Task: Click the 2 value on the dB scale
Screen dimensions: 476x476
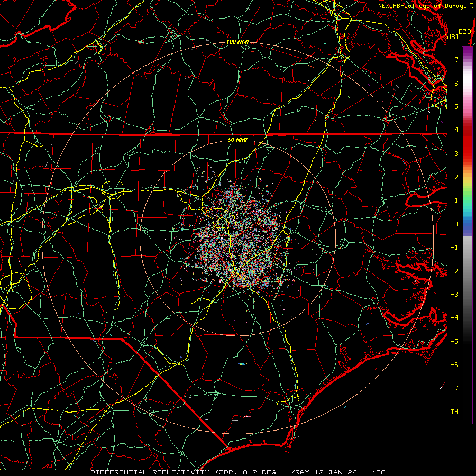Action: (456, 177)
